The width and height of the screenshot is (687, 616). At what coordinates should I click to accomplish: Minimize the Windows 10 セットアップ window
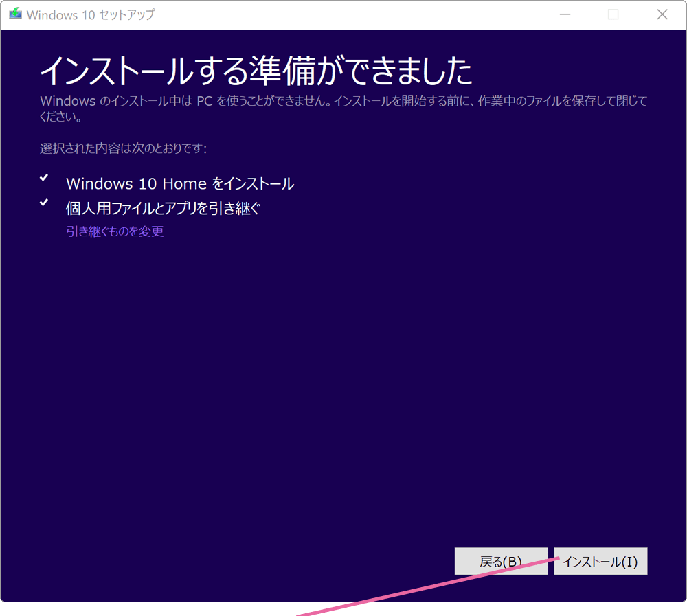[565, 14]
